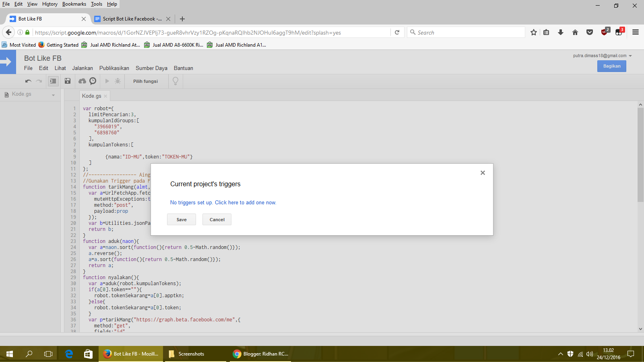Click the site info icon in address bar
This screenshot has height=362, width=644.
pos(20,33)
